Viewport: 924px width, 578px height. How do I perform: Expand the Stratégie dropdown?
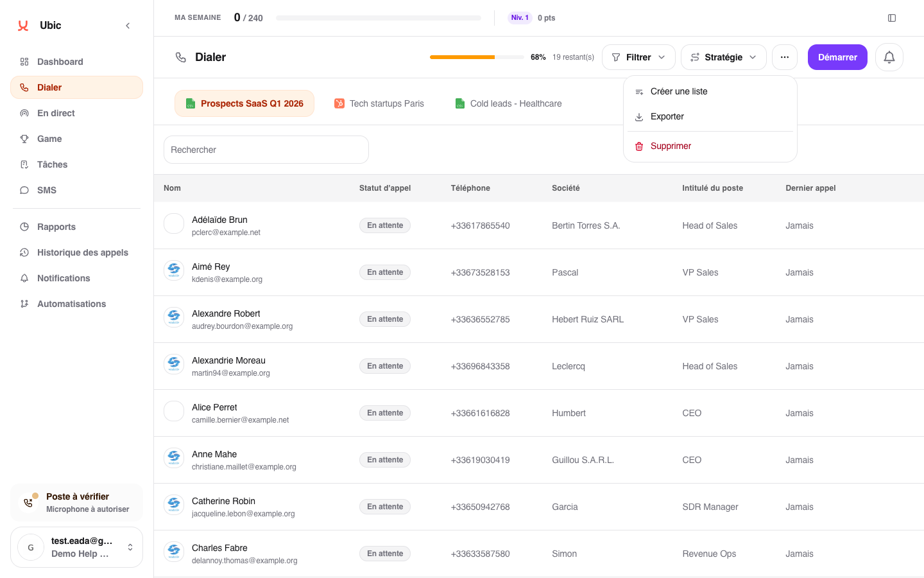click(x=723, y=57)
